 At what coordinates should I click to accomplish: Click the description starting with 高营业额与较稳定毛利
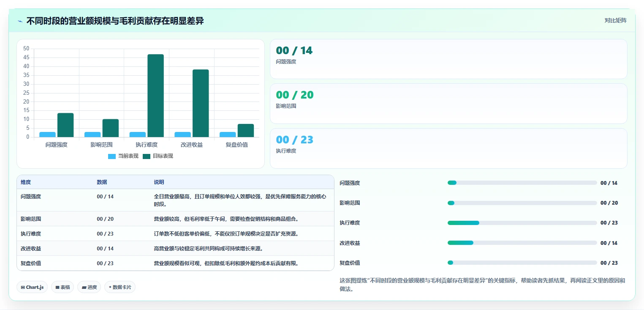[x=209, y=249]
